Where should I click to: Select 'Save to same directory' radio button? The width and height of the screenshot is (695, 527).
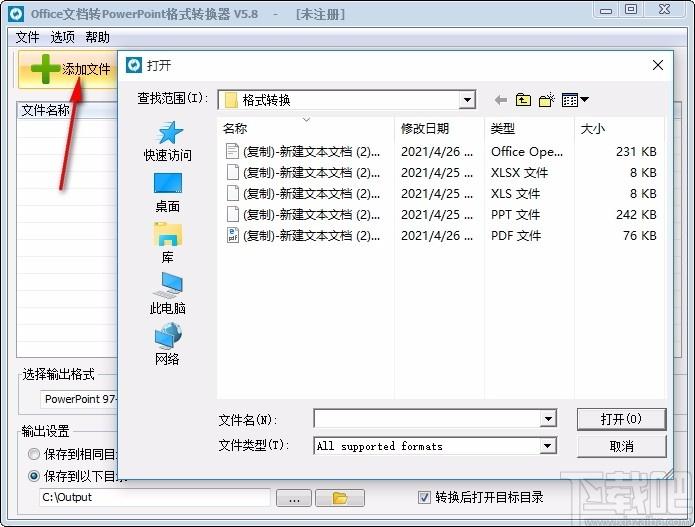tap(34, 454)
